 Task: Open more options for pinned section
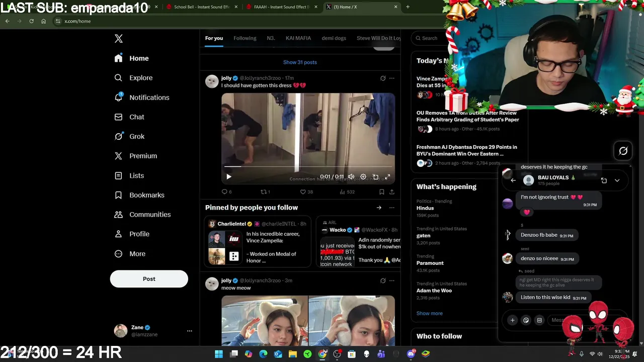(x=391, y=208)
